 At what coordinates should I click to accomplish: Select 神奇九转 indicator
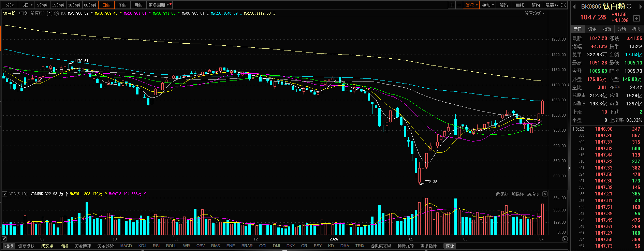(x=406, y=246)
